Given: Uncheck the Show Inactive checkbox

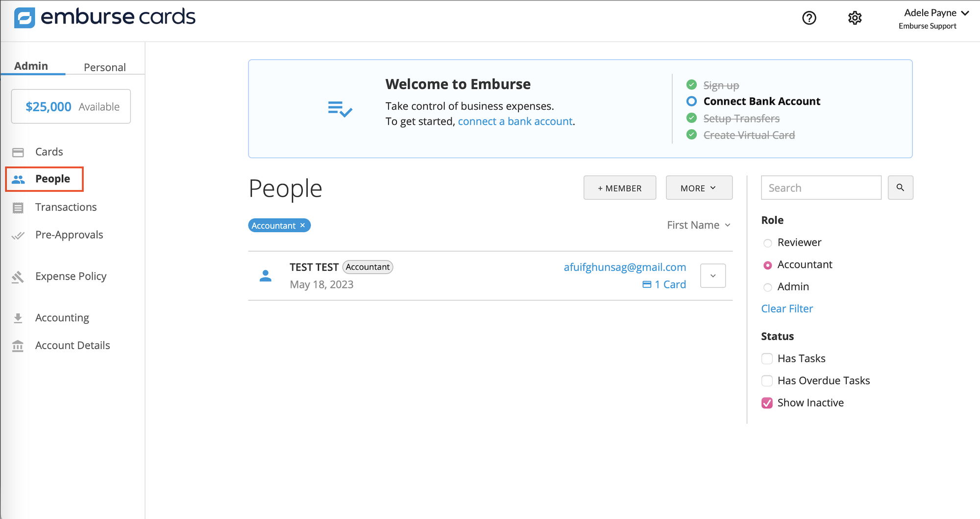Looking at the screenshot, I should click(x=767, y=402).
